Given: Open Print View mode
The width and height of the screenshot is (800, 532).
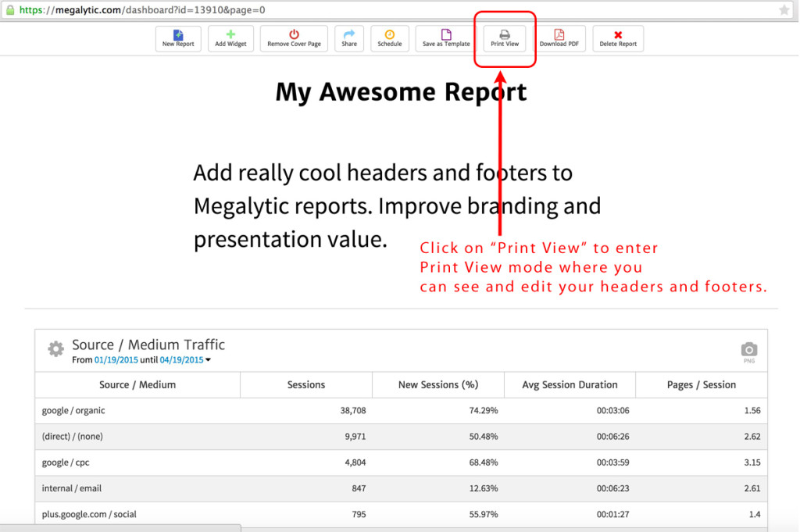Looking at the screenshot, I should coord(504,37).
